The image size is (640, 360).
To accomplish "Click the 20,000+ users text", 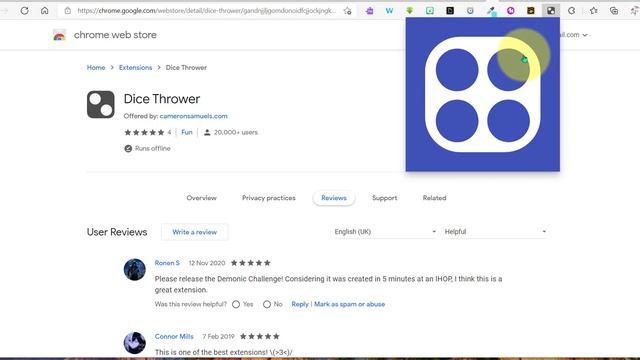I will (x=236, y=132).
